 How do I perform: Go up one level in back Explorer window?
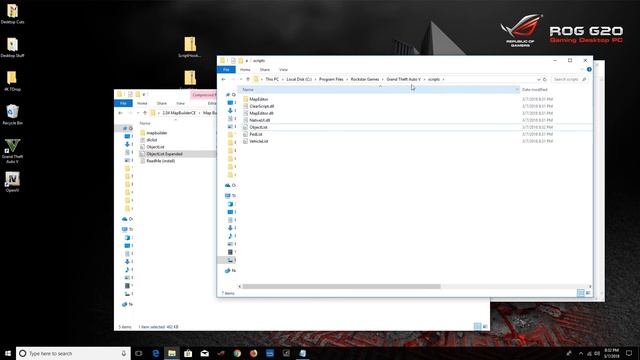[x=145, y=113]
